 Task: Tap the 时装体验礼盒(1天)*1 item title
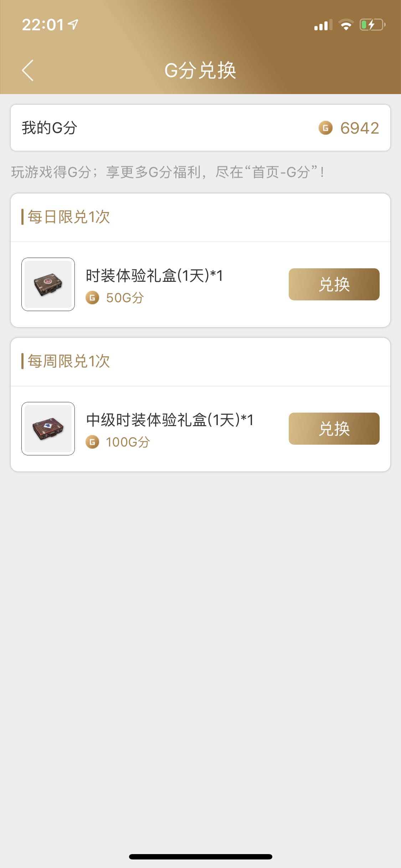(154, 275)
